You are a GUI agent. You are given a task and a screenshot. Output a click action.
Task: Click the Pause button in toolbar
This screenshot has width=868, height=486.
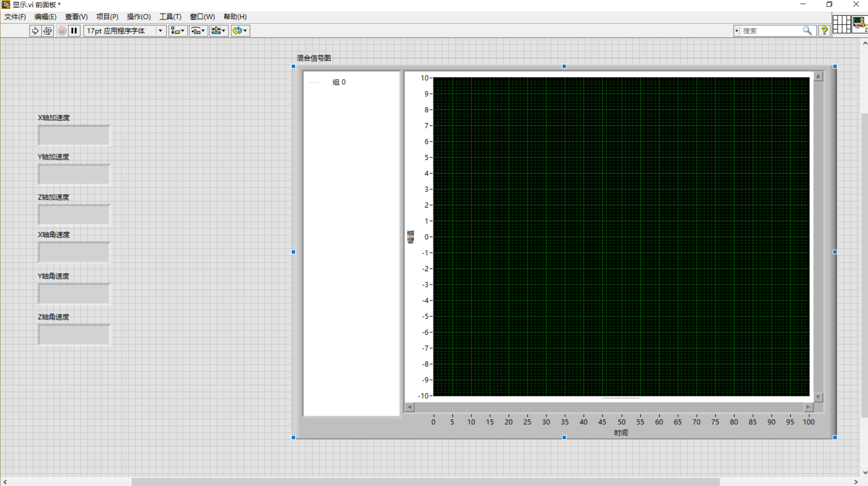(x=74, y=31)
